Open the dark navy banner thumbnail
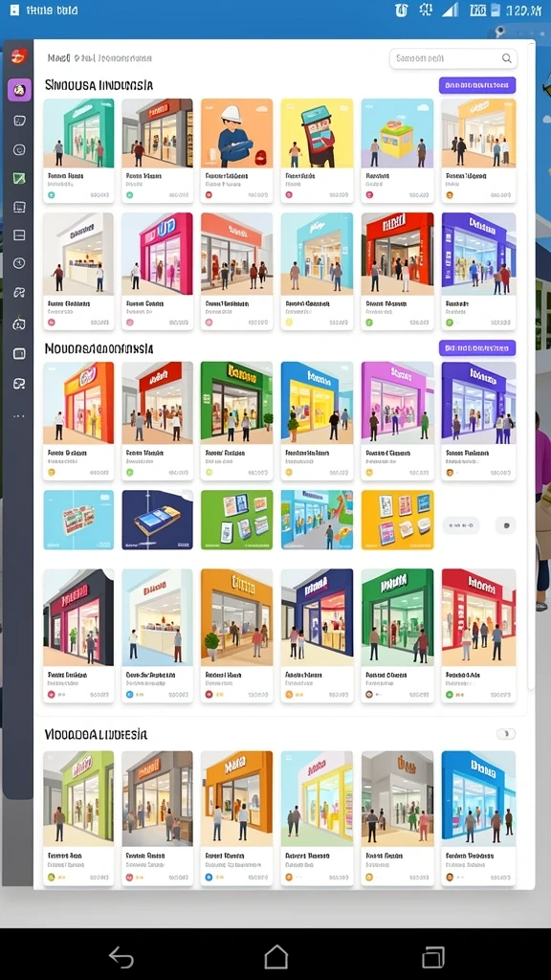Viewport: 551px width, 980px height. 158,520
